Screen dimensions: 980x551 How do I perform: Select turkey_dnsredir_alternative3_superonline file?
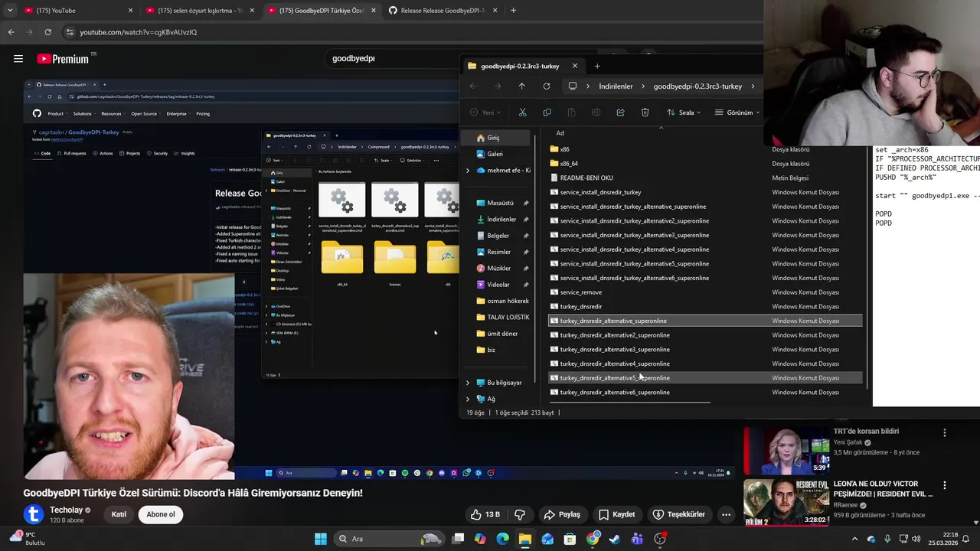[615, 350]
